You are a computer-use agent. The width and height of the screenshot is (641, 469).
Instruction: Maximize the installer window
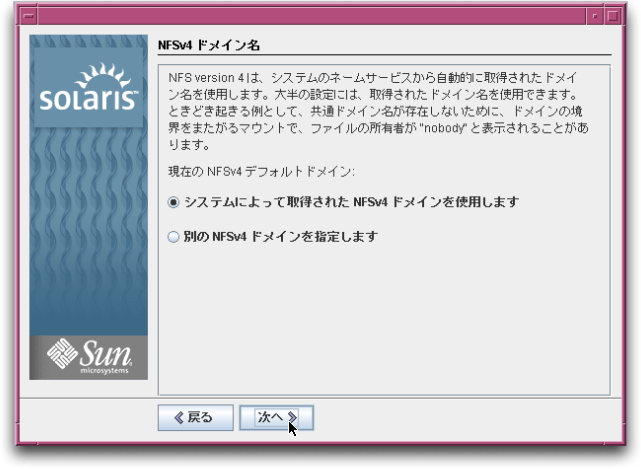(613, 16)
